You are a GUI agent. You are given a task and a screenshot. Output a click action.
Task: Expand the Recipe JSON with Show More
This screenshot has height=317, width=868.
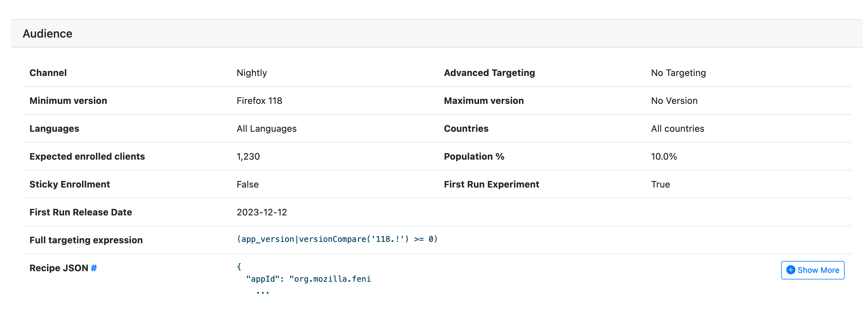tap(813, 270)
